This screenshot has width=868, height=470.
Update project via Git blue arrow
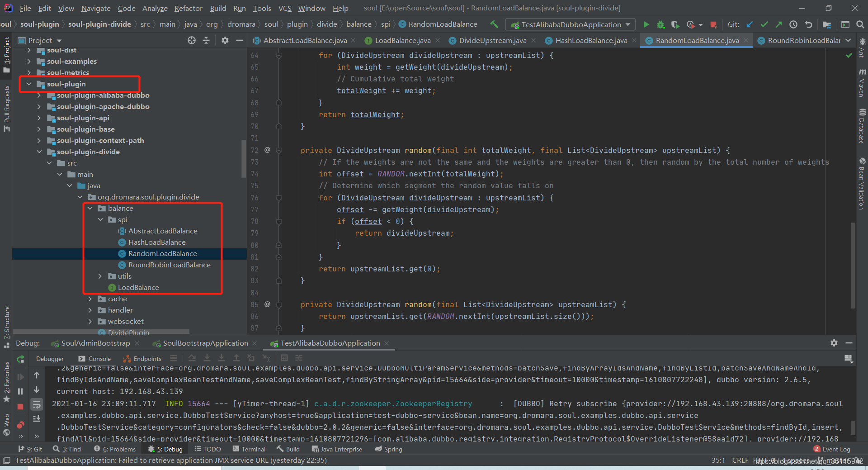click(750, 24)
